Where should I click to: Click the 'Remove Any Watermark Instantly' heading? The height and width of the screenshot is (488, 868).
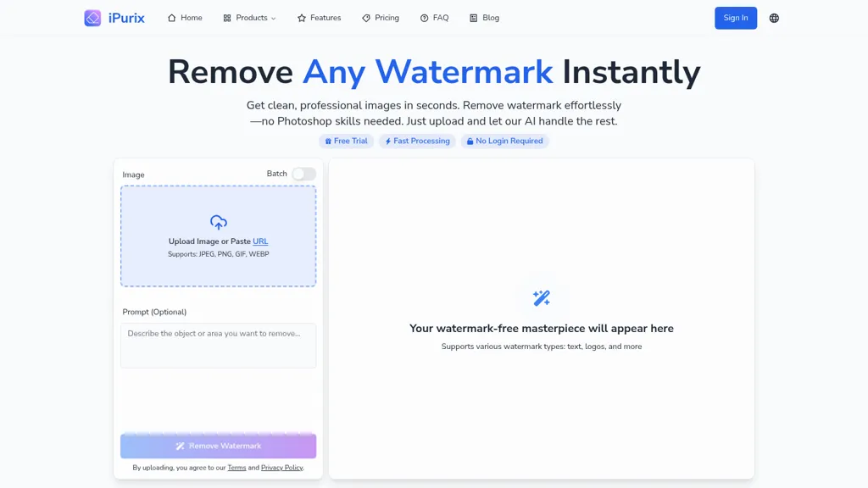click(434, 72)
